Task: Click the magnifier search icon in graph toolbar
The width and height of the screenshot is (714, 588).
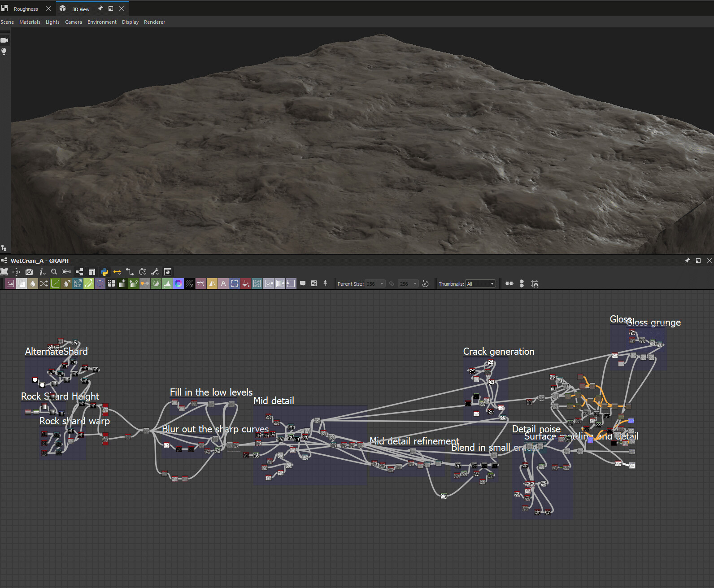Action: click(x=54, y=272)
